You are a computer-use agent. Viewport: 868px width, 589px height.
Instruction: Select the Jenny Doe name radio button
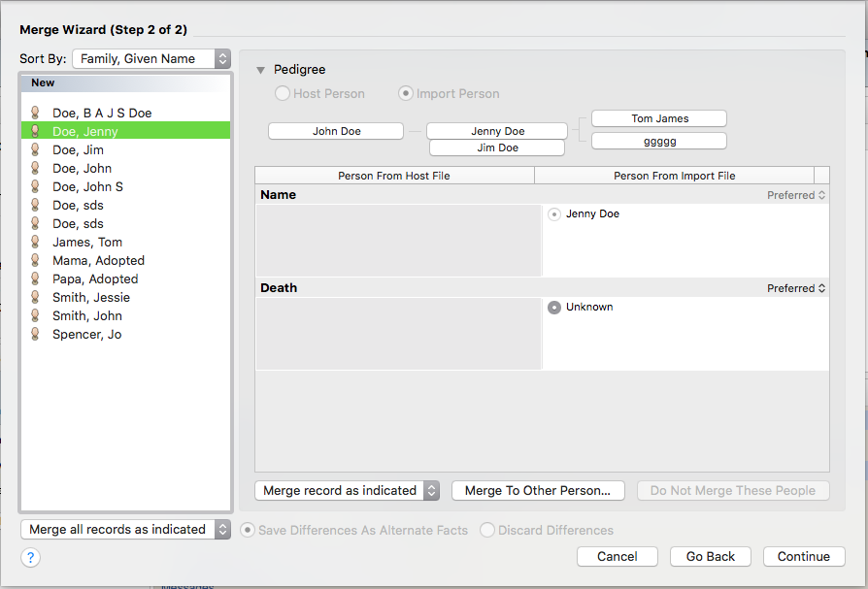click(554, 214)
